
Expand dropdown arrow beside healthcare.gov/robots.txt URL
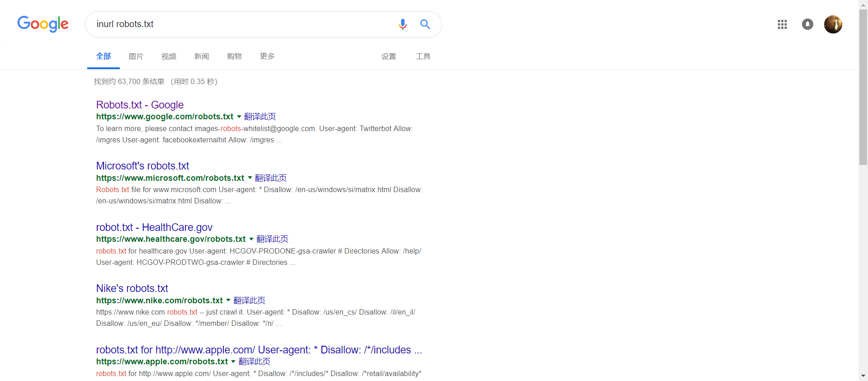tap(251, 239)
